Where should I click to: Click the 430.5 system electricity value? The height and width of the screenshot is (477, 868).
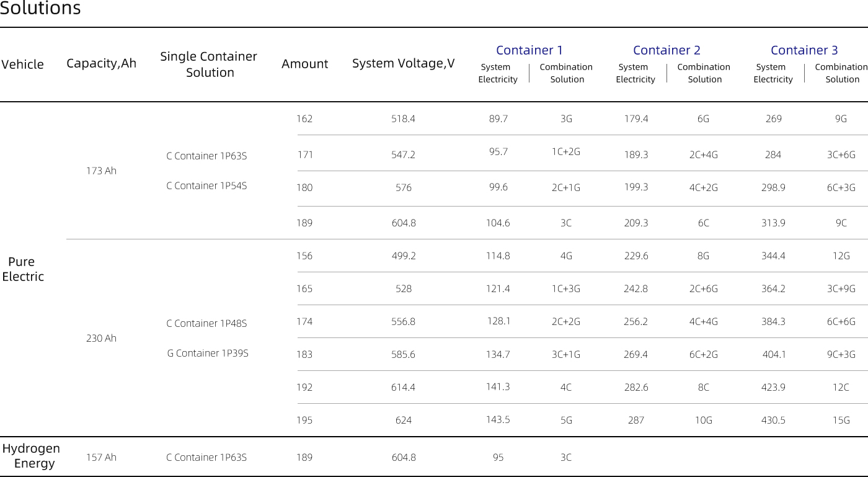click(x=773, y=420)
